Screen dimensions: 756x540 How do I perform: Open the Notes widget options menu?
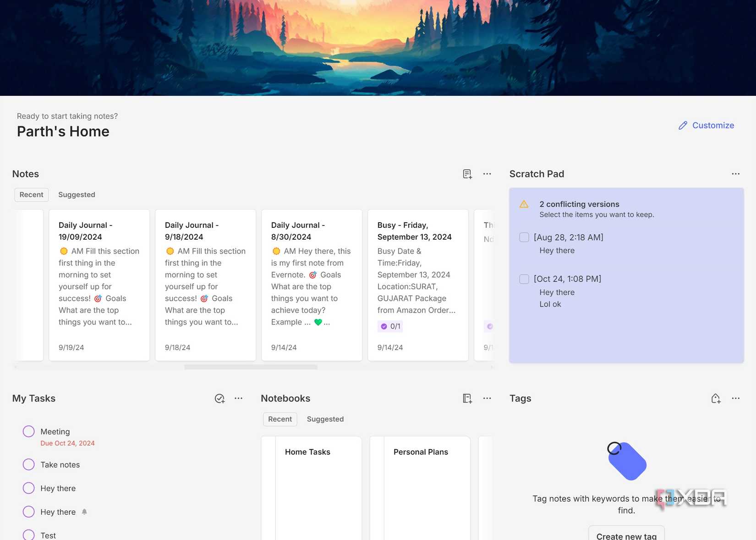(x=487, y=174)
